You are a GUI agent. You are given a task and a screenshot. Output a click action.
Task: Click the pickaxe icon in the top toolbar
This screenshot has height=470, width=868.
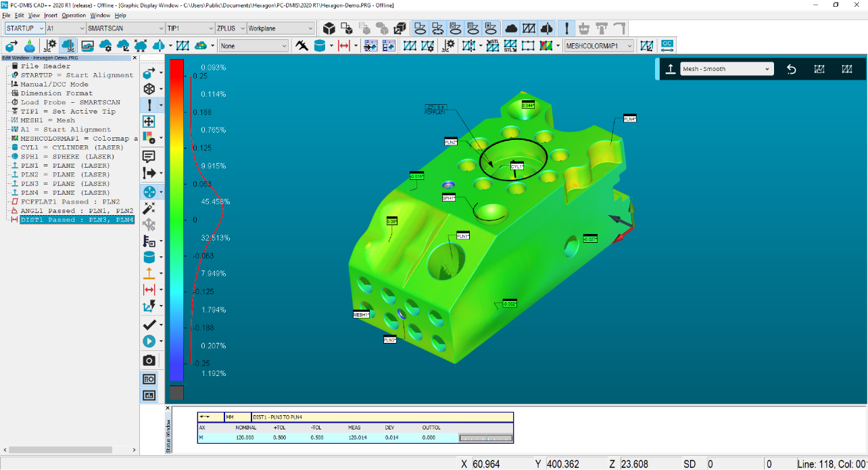(302, 45)
